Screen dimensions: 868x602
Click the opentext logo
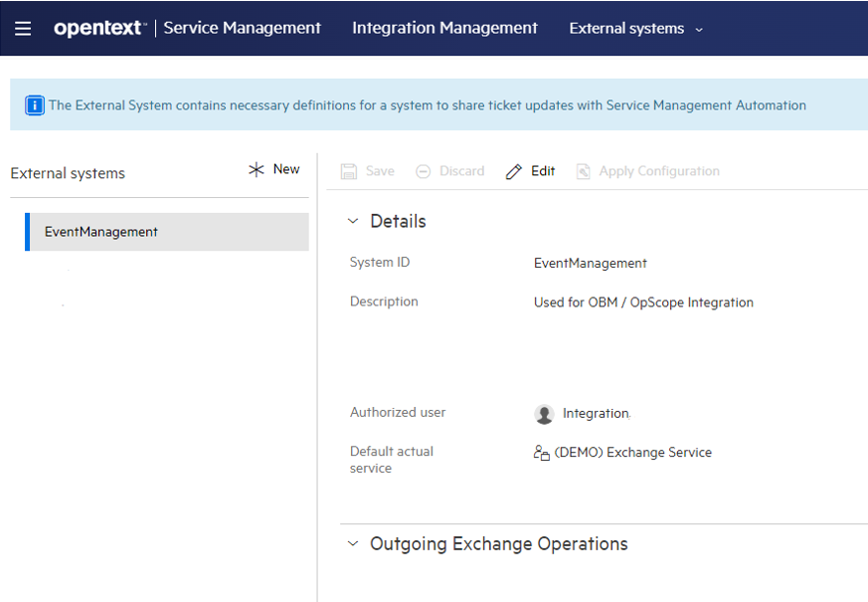(99, 28)
